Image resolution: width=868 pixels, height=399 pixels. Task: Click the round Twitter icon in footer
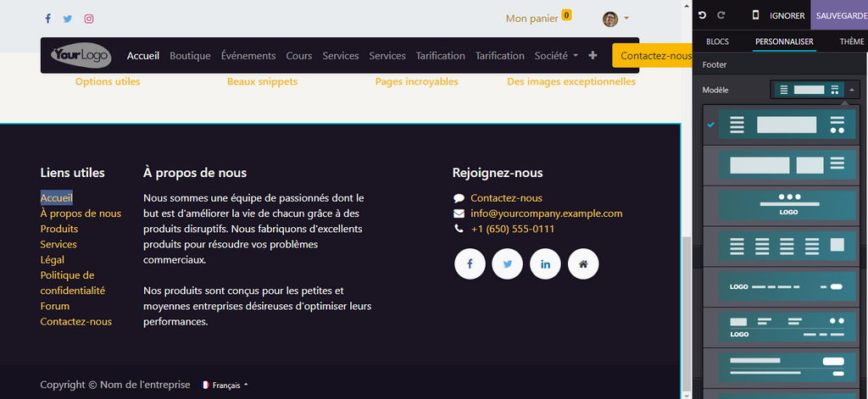508,263
